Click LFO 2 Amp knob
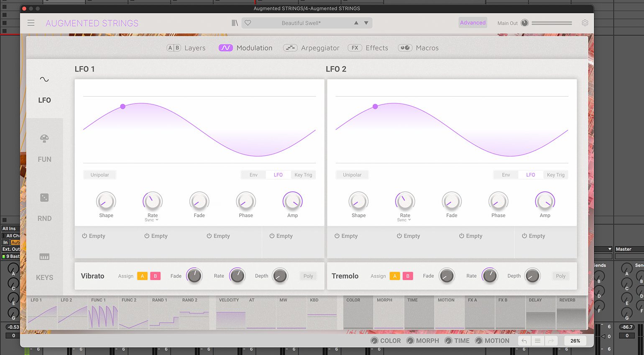Image resolution: width=644 pixels, height=355 pixels. tap(545, 202)
